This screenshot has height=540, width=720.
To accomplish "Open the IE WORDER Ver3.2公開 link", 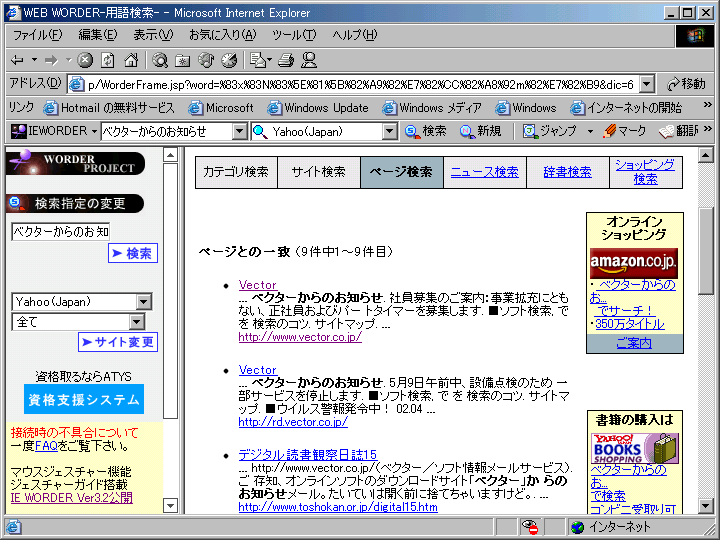I will [72, 498].
